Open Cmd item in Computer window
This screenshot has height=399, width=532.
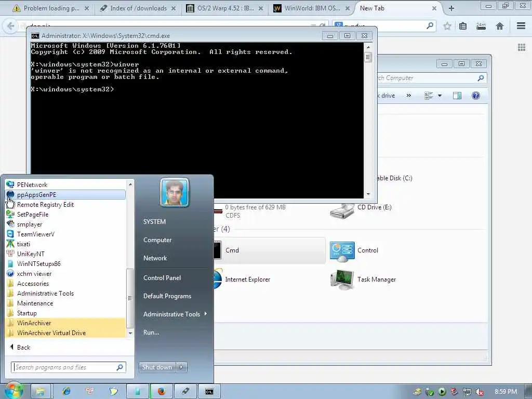coord(270,250)
